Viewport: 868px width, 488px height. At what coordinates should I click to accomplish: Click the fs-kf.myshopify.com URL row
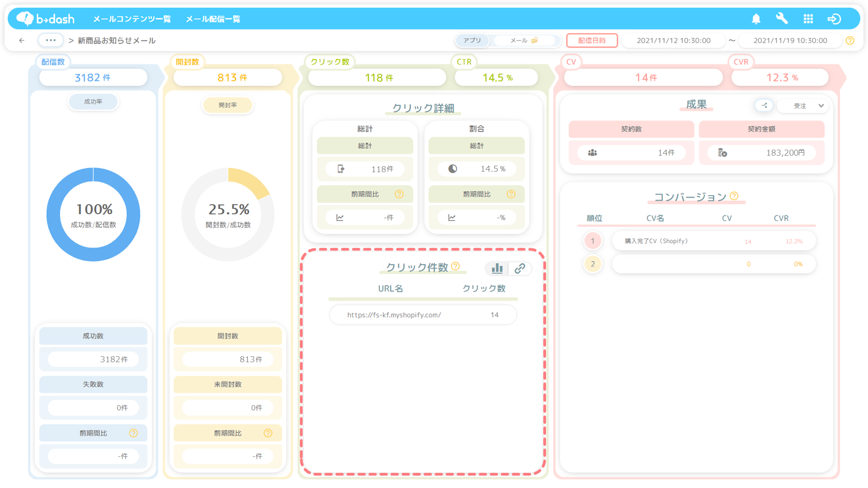coord(423,315)
